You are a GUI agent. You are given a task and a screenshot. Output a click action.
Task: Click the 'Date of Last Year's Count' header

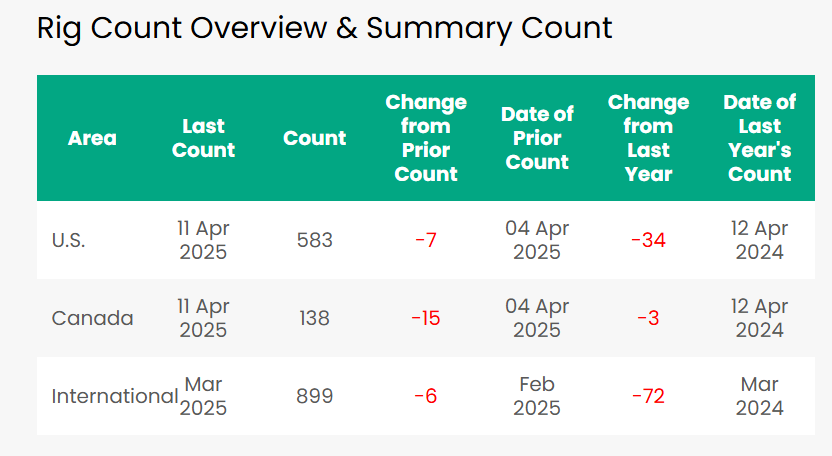[x=759, y=138]
